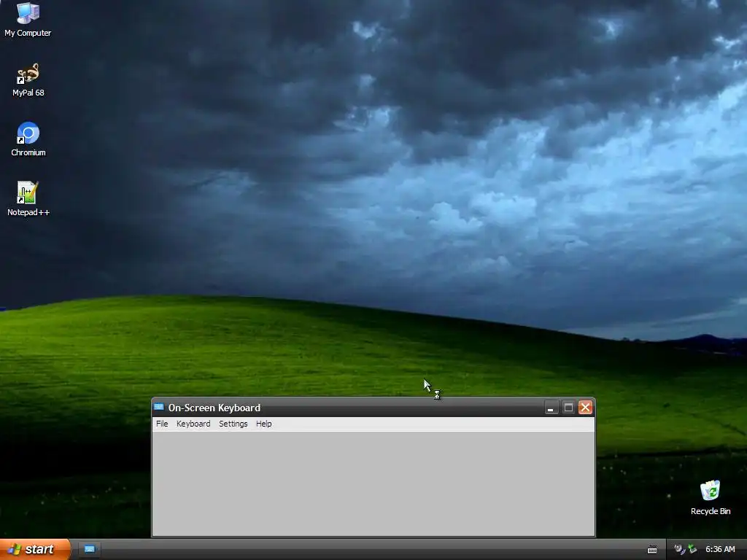Open the File menu in On-Screen Keyboard

click(x=162, y=424)
